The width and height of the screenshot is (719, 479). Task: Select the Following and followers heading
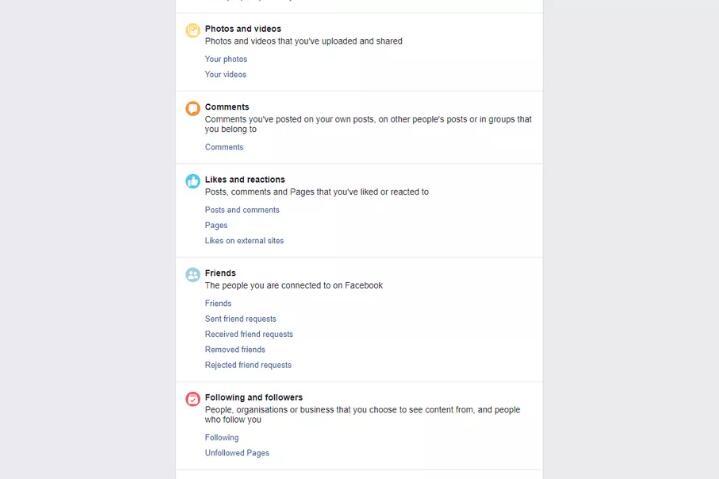click(x=254, y=397)
